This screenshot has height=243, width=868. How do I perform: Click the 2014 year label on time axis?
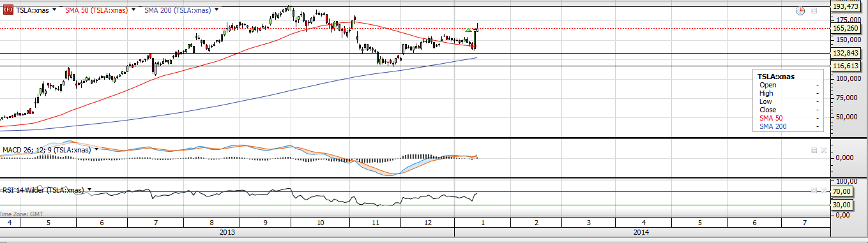coord(642,233)
